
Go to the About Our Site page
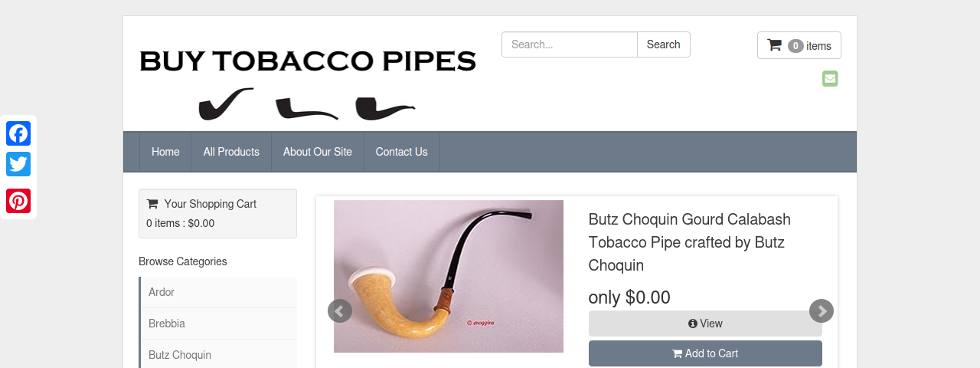point(318,152)
